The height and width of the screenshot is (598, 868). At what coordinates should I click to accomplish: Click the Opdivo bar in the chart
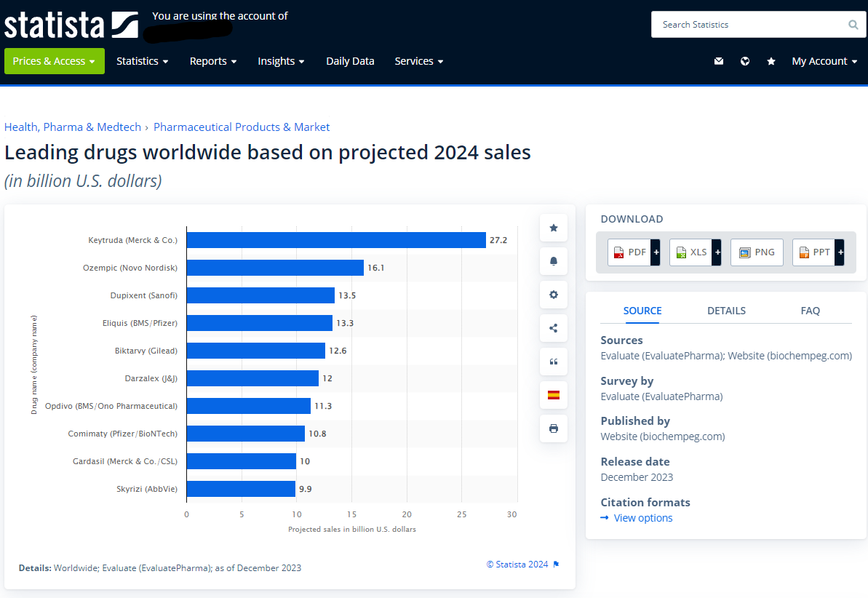(x=249, y=406)
